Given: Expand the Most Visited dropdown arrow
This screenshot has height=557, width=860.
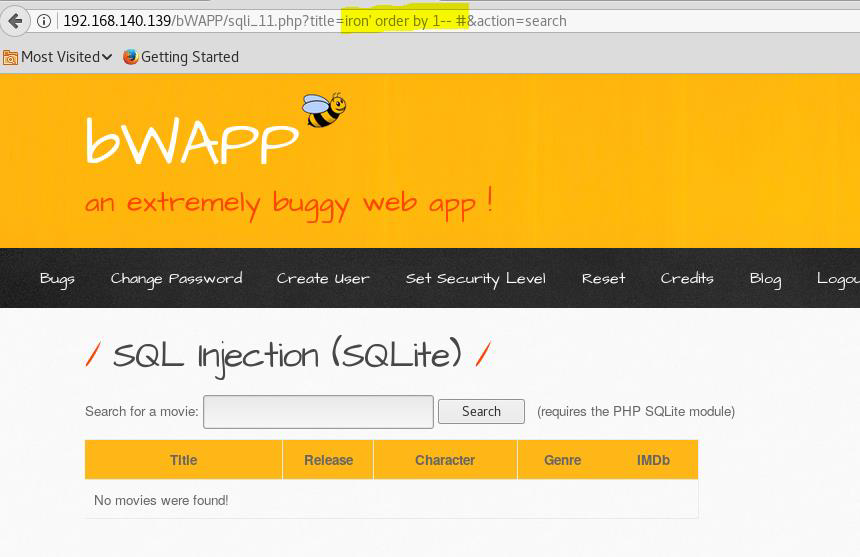Looking at the screenshot, I should click(x=106, y=57).
